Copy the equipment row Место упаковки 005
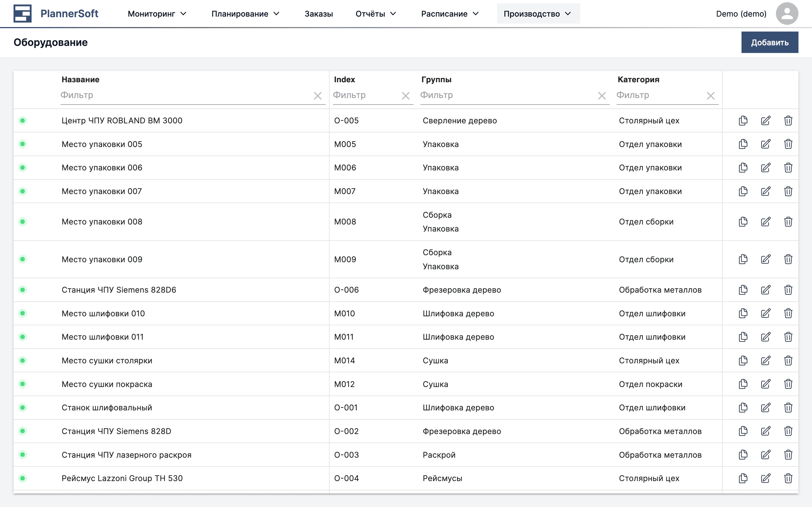Screen dimensions: 812x507 (743, 144)
